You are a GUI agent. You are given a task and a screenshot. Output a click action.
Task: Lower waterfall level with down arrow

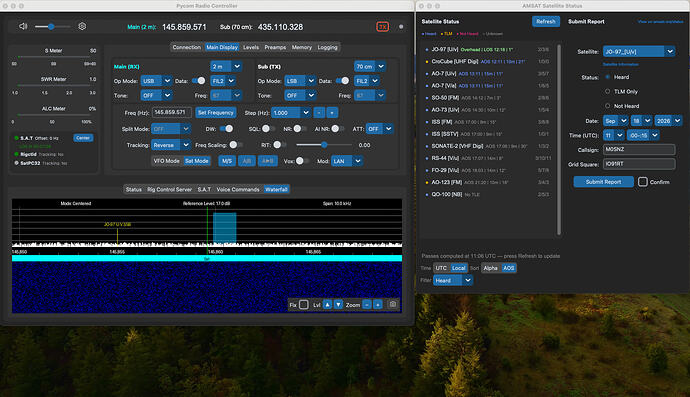point(338,305)
